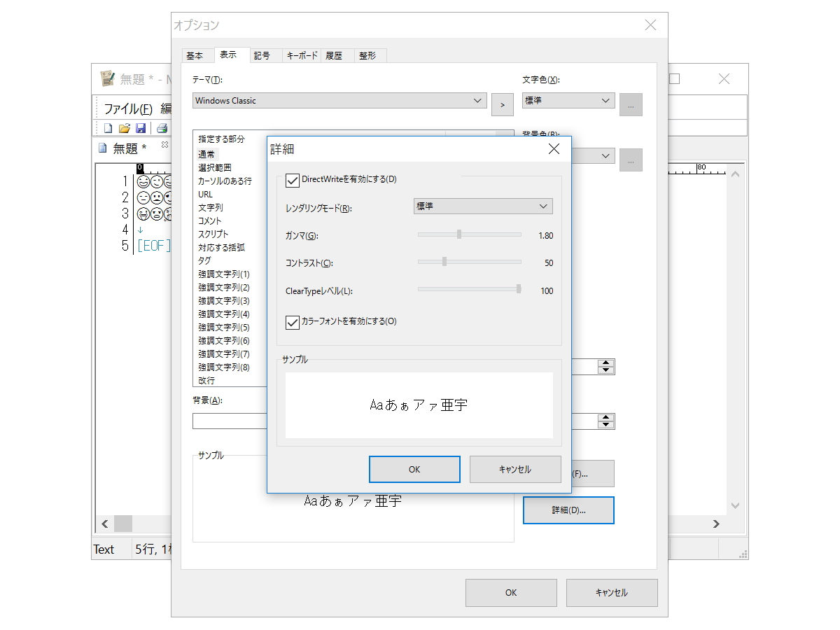This screenshot has width=840, height=630.
Task: Disable the DirectWriteを有効にする checkbox
Action: click(293, 180)
